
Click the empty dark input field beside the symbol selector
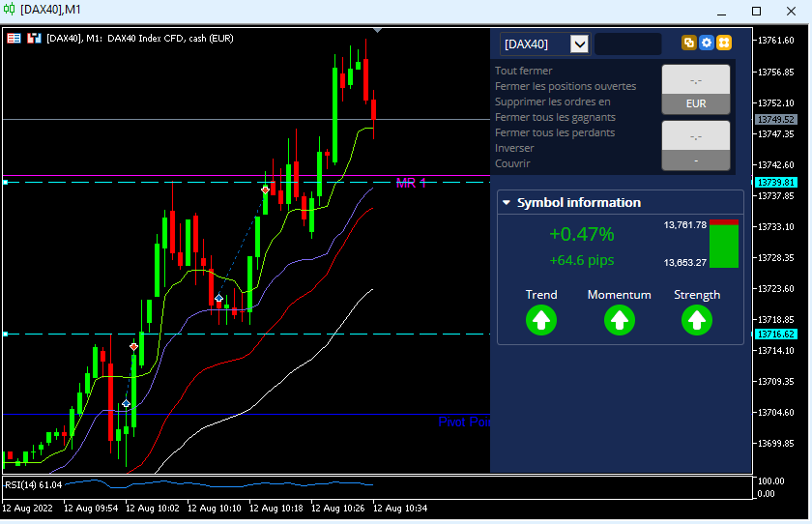click(x=627, y=44)
